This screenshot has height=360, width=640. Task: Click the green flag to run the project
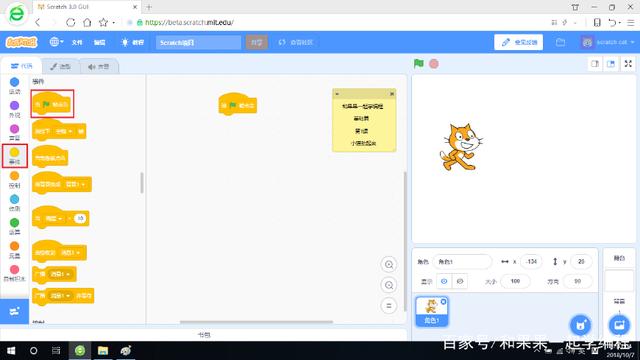(418, 64)
